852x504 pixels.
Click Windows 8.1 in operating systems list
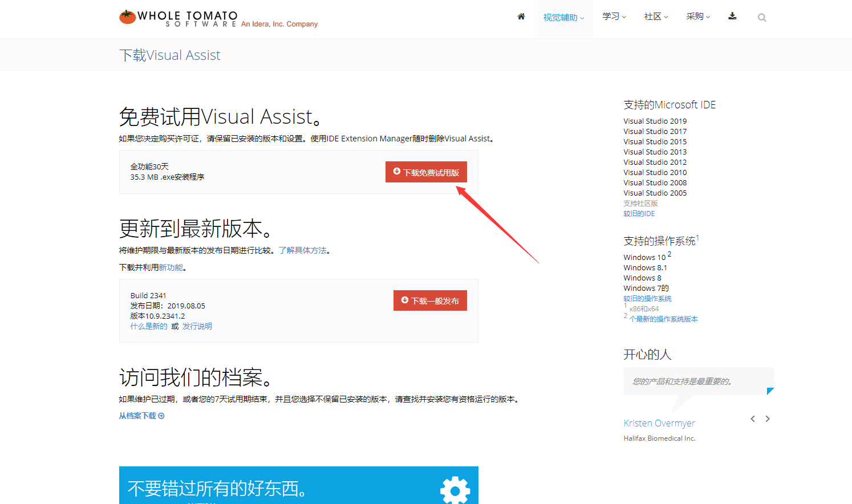coord(645,267)
